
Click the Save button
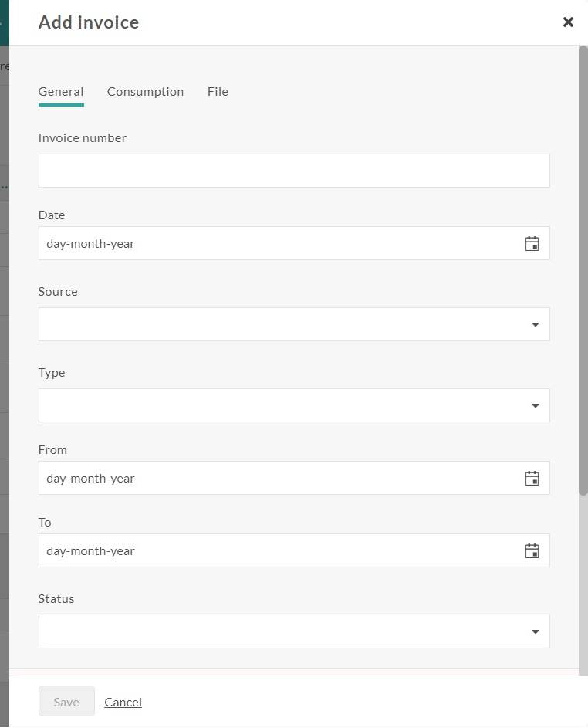click(x=66, y=702)
